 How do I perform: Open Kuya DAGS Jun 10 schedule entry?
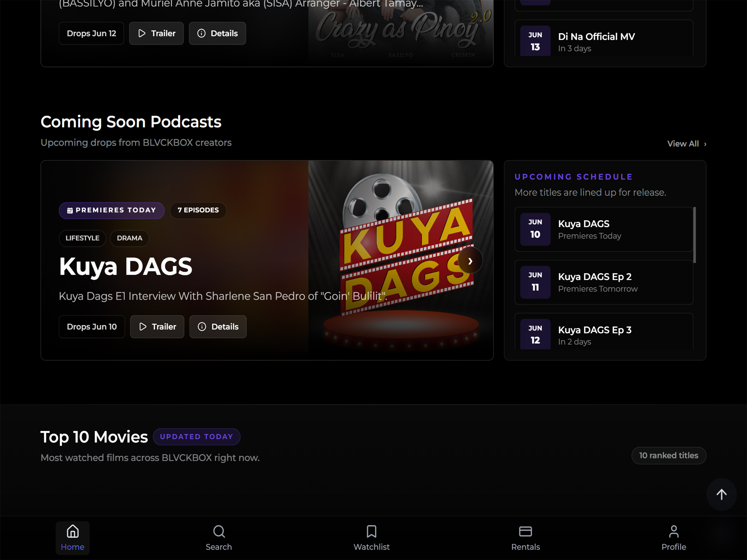click(x=604, y=229)
